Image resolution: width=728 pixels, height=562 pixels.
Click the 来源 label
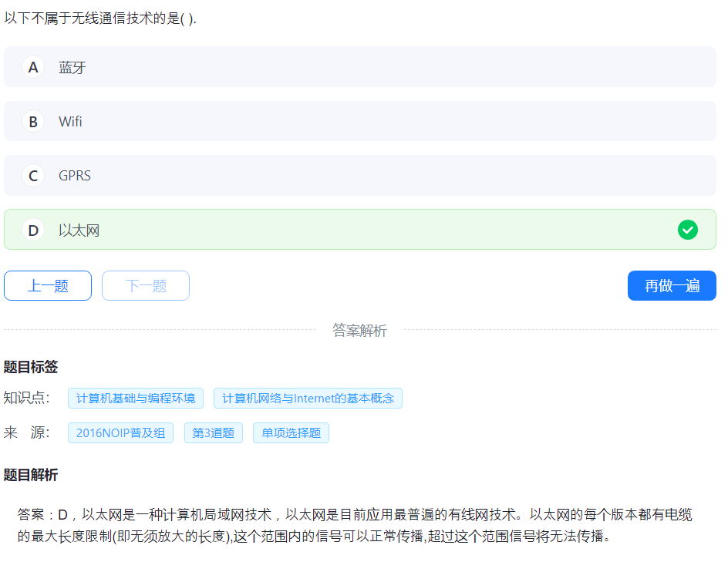pyautogui.click(x=26, y=432)
